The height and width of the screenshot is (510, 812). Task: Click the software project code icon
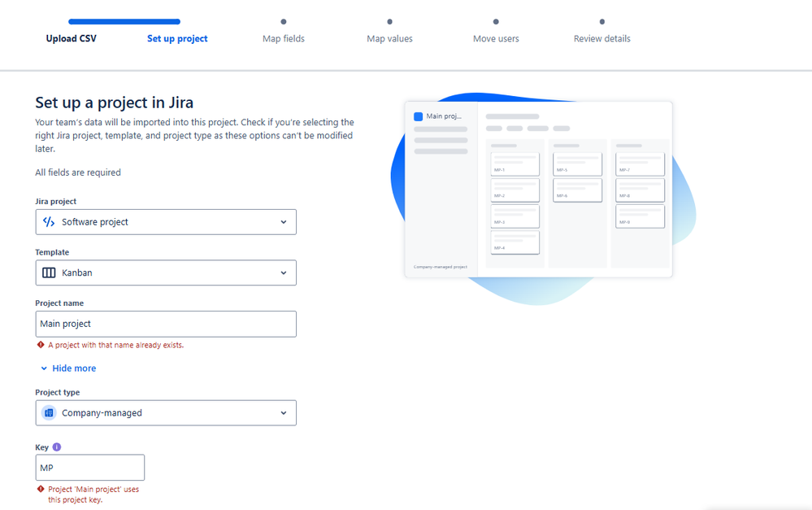click(49, 222)
